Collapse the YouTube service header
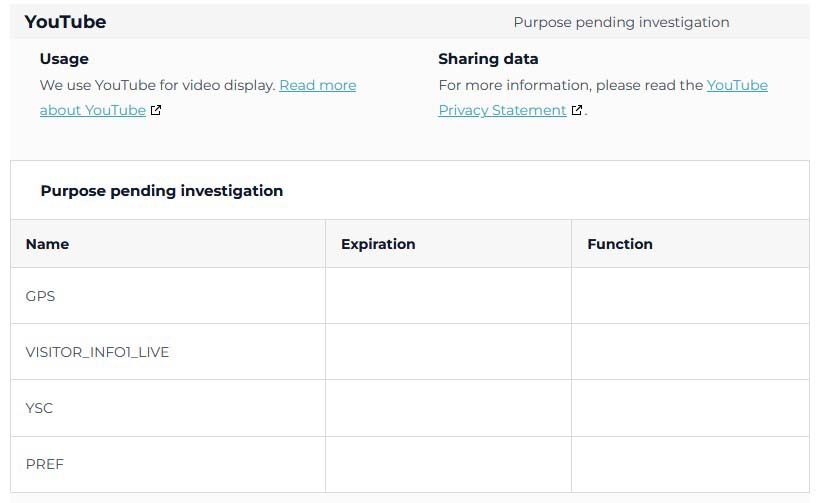 pyautogui.click(x=66, y=22)
